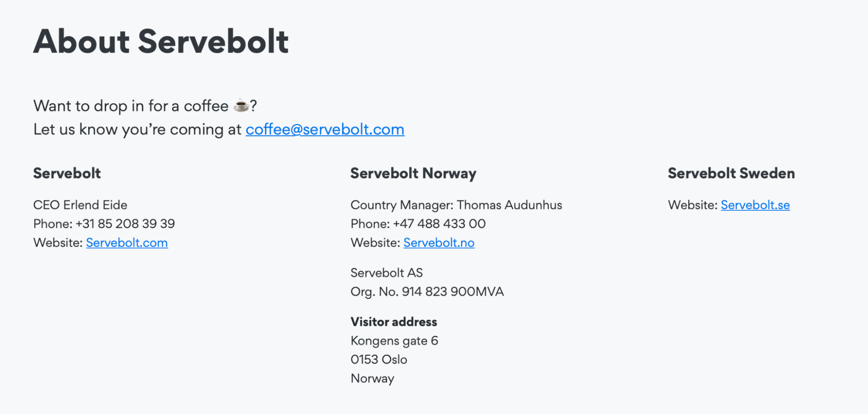Click the coffee cup emoji
This screenshot has height=414, width=868.
241,106
